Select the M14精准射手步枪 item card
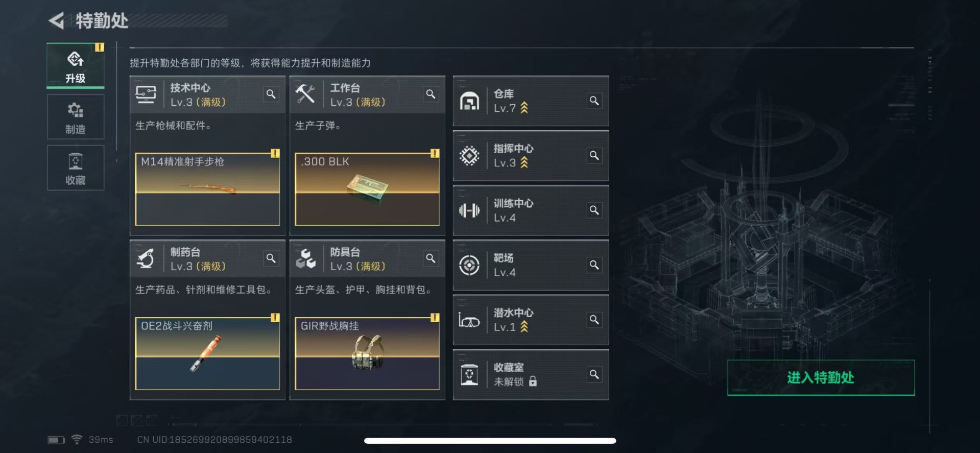This screenshot has height=453, width=980. tap(207, 189)
